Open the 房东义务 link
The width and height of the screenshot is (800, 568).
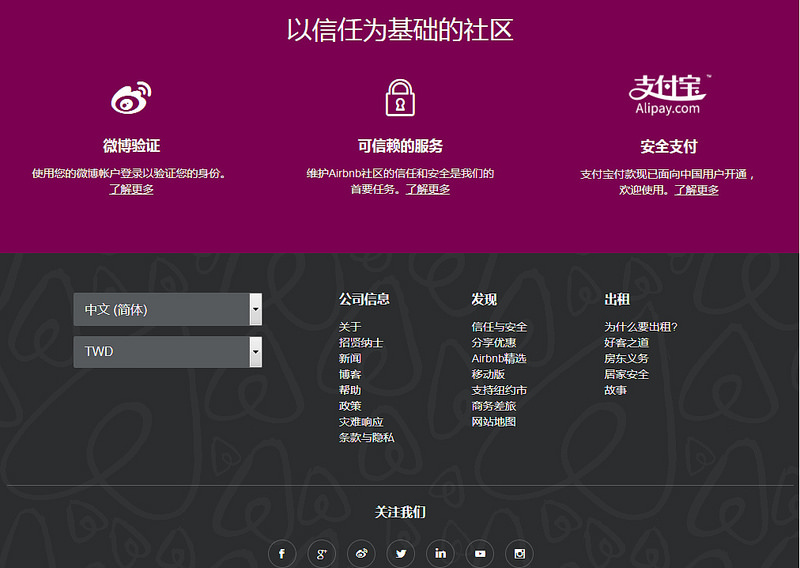[627, 358]
